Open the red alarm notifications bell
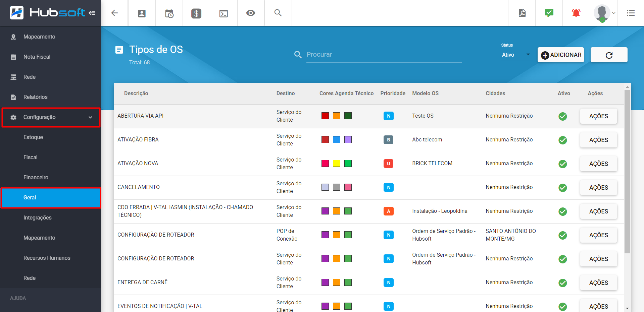This screenshot has width=644, height=312. point(576,13)
